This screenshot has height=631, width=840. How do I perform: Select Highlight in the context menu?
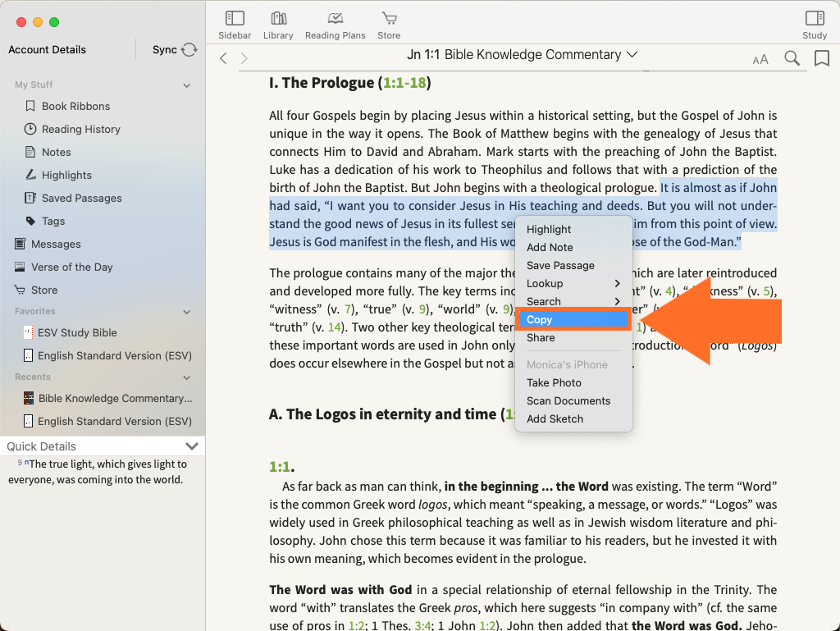coord(549,229)
